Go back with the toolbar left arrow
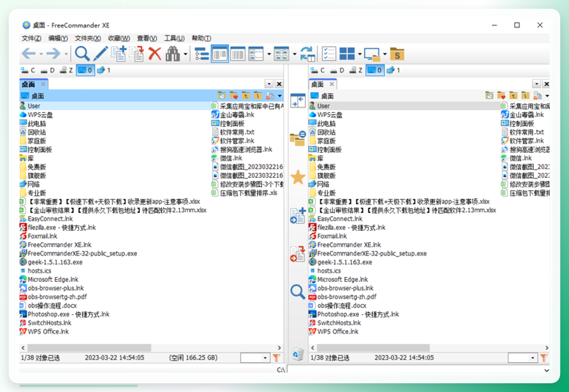Viewport: 569px width, 392px height. 28,54
